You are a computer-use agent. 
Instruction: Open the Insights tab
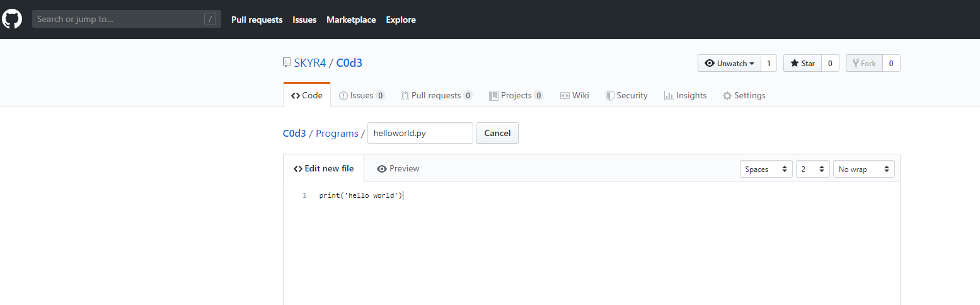coord(685,96)
